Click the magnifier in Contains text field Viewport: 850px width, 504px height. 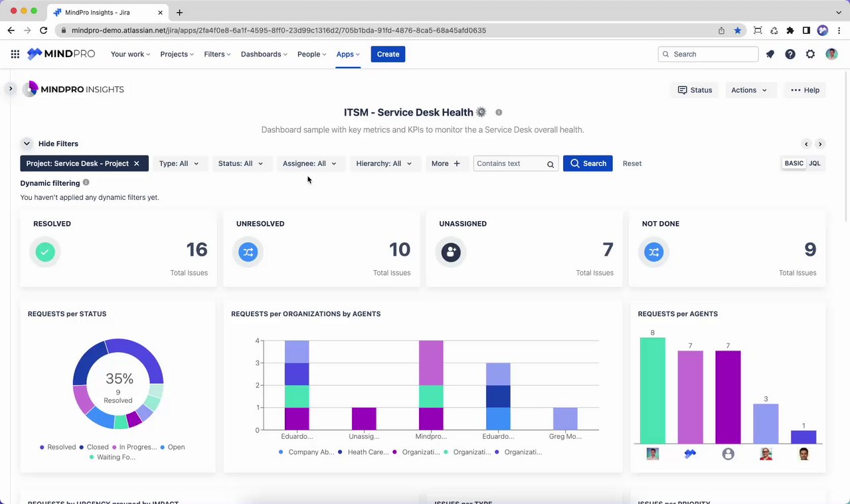(551, 164)
